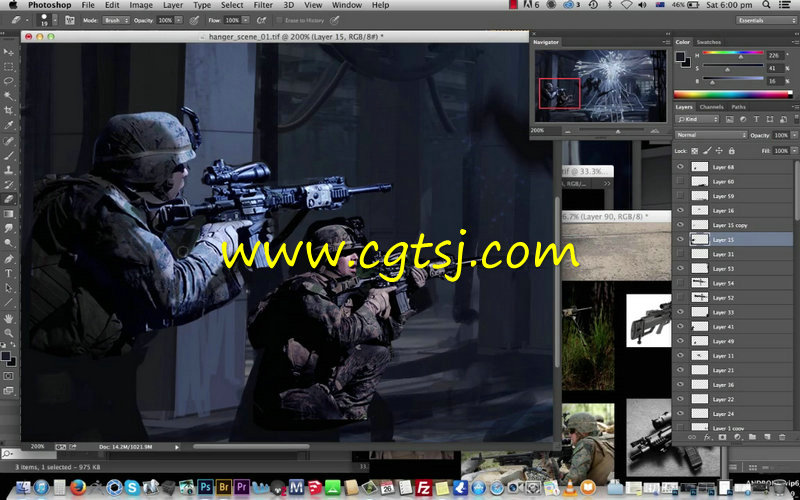Viewport: 800px width, 500px height.
Task: Select the Horizontal Type tool
Action: 9,273
